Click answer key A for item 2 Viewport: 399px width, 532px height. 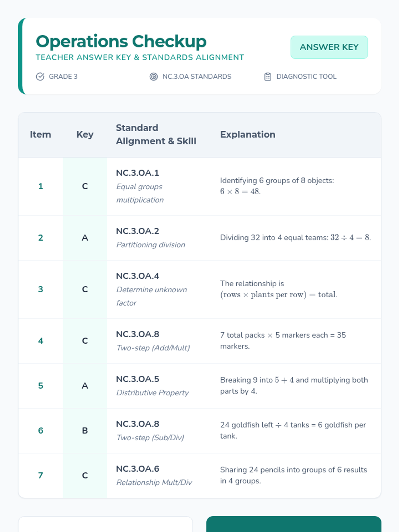coord(85,238)
